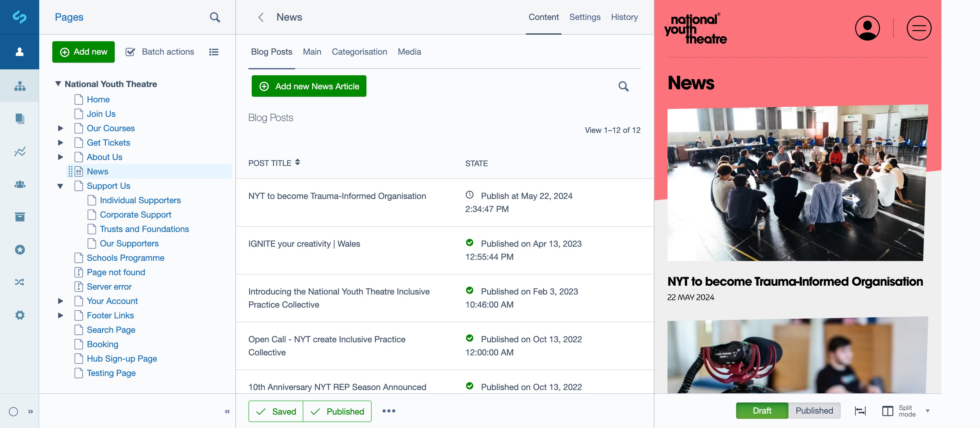
Task: Switch preview to Published state
Action: pos(814,410)
